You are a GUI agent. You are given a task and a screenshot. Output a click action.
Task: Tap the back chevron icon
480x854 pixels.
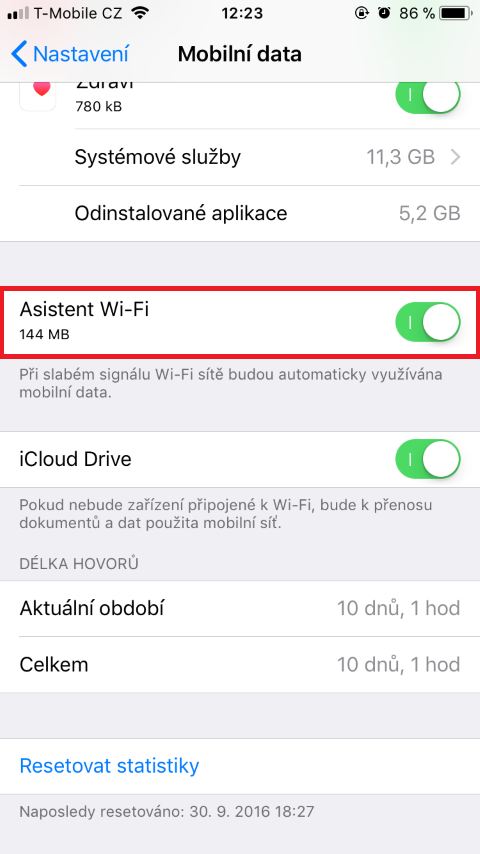click(x=19, y=54)
